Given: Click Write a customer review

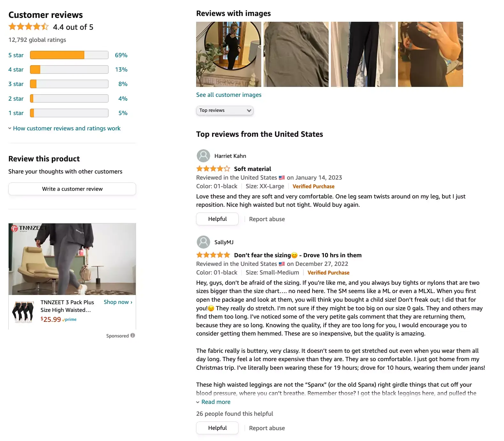Looking at the screenshot, I should click(72, 189).
